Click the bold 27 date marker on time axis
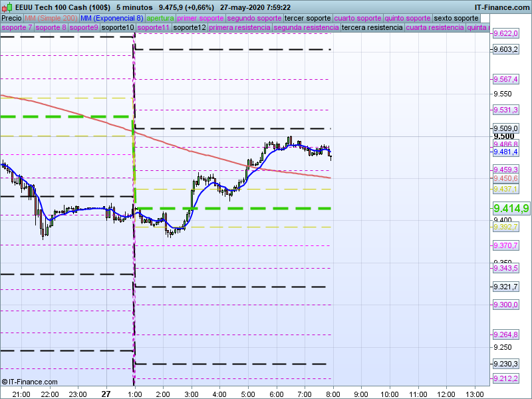The width and height of the screenshot is (532, 399). tap(106, 394)
